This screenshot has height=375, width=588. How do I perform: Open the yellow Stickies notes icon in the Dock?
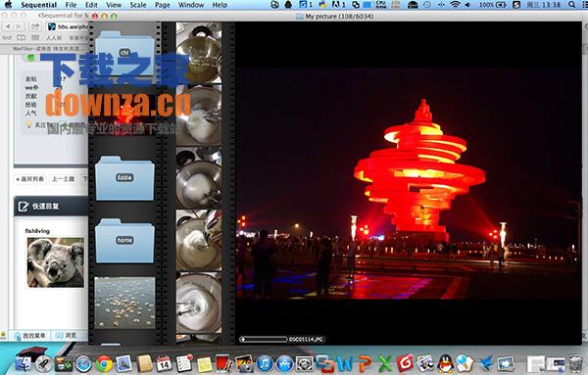204,364
